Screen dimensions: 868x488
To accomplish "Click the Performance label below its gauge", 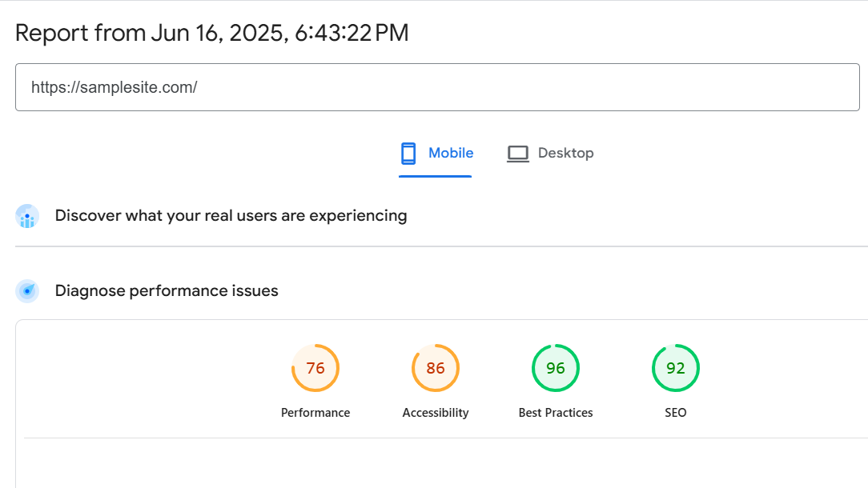I will coord(315,413).
